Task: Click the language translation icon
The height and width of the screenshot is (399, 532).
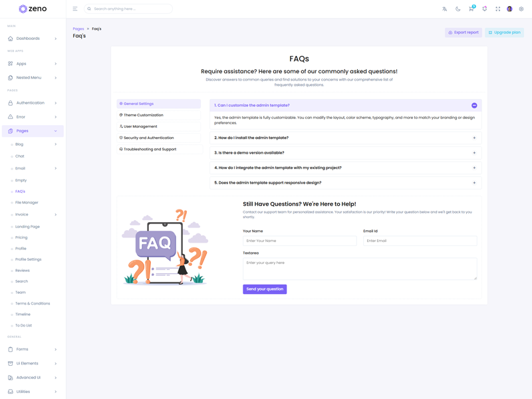Action: pyautogui.click(x=444, y=9)
